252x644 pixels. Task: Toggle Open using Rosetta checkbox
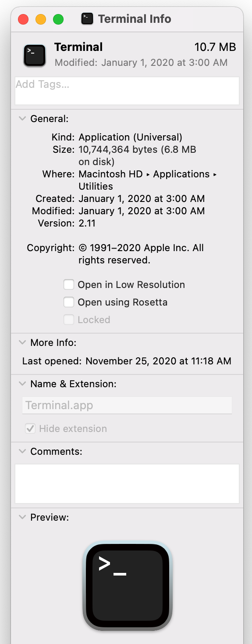pyautogui.click(x=69, y=302)
